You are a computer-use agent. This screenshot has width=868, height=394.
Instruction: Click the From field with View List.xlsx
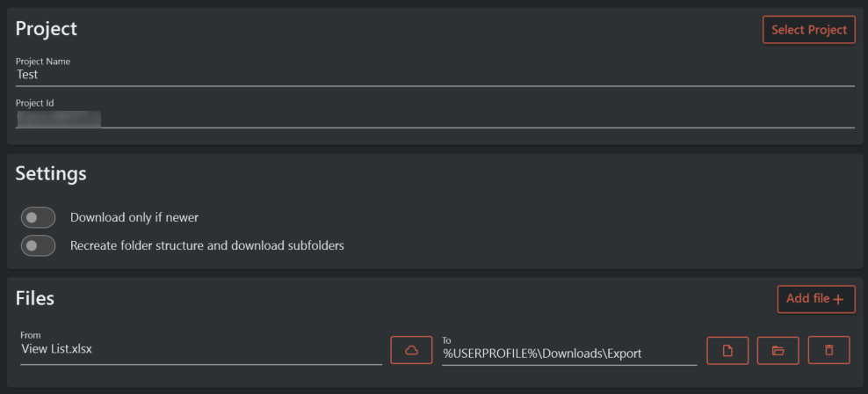point(200,350)
